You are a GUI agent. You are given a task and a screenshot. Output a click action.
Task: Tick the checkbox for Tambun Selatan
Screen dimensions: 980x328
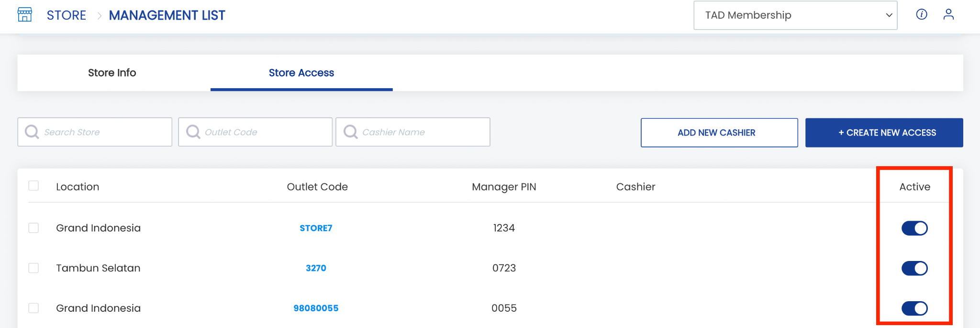pyautogui.click(x=33, y=268)
